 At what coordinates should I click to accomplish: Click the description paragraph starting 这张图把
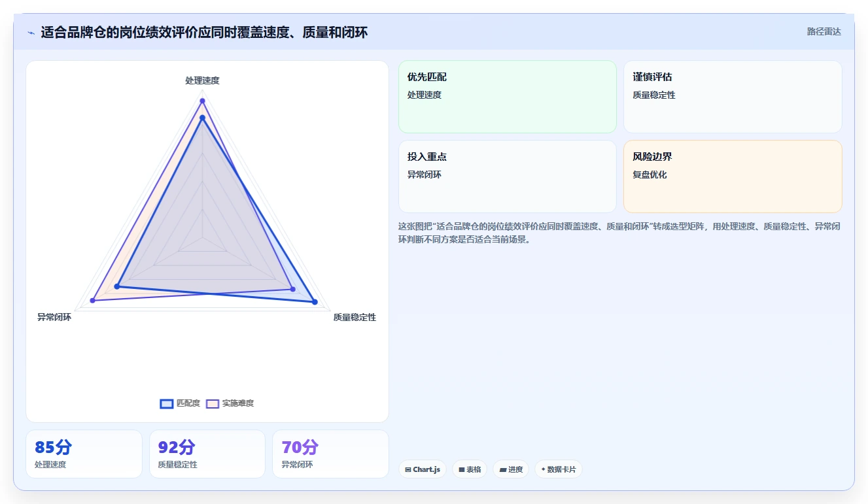(619, 233)
